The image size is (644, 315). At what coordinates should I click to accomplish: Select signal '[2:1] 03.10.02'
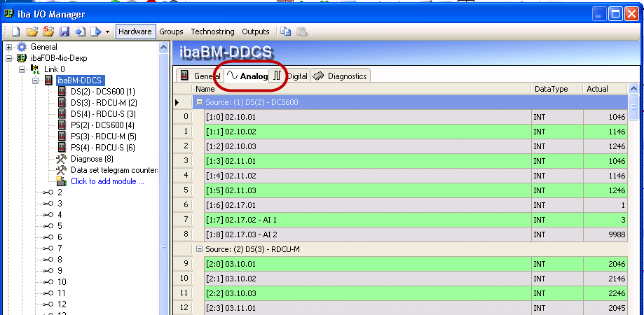coord(367,279)
